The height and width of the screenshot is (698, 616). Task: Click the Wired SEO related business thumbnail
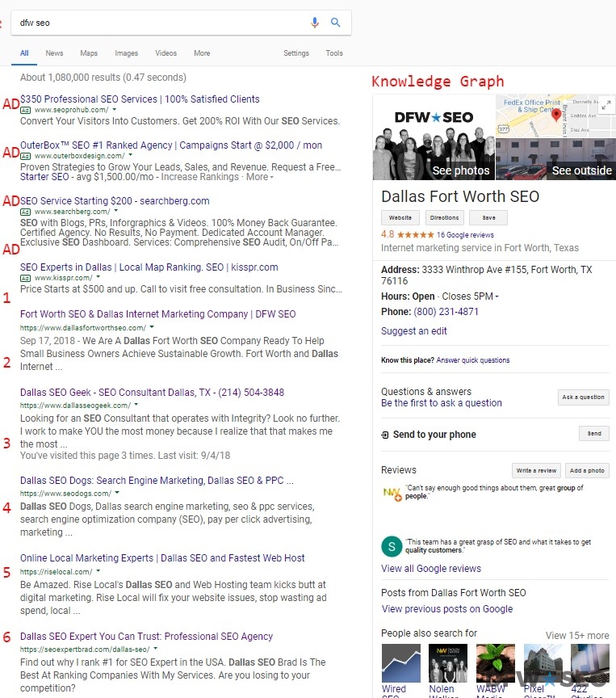400,663
